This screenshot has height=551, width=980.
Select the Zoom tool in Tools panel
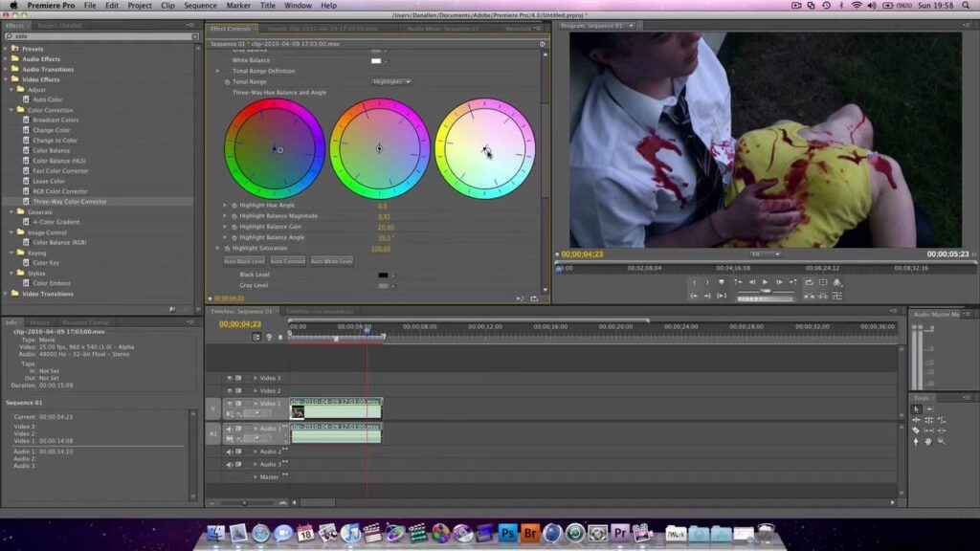point(941,441)
